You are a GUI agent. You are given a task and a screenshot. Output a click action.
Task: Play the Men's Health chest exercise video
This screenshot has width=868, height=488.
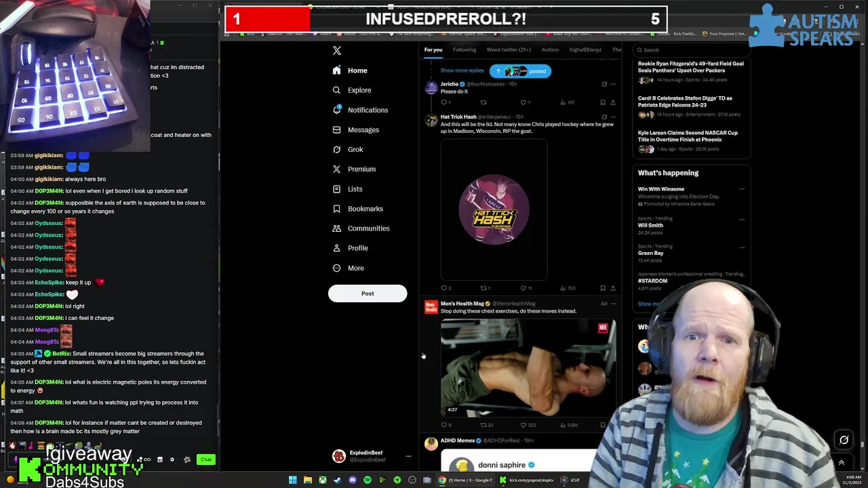pyautogui.click(x=528, y=367)
